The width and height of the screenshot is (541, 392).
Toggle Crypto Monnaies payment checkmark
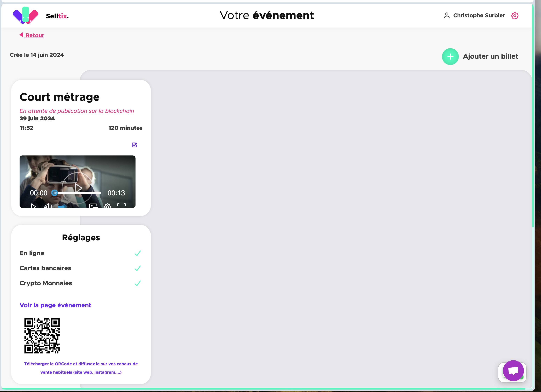tap(137, 283)
